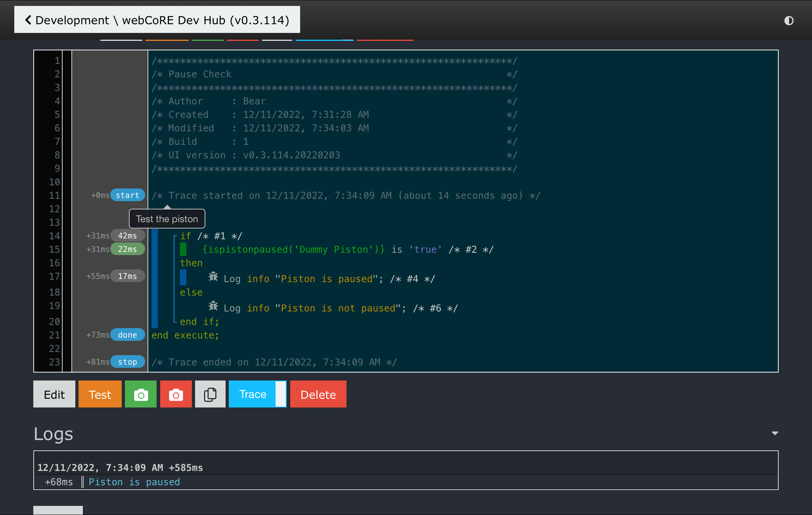The width and height of the screenshot is (812, 515).
Task: Click bug icon beside "Piston is not paused"
Action: coord(213,306)
